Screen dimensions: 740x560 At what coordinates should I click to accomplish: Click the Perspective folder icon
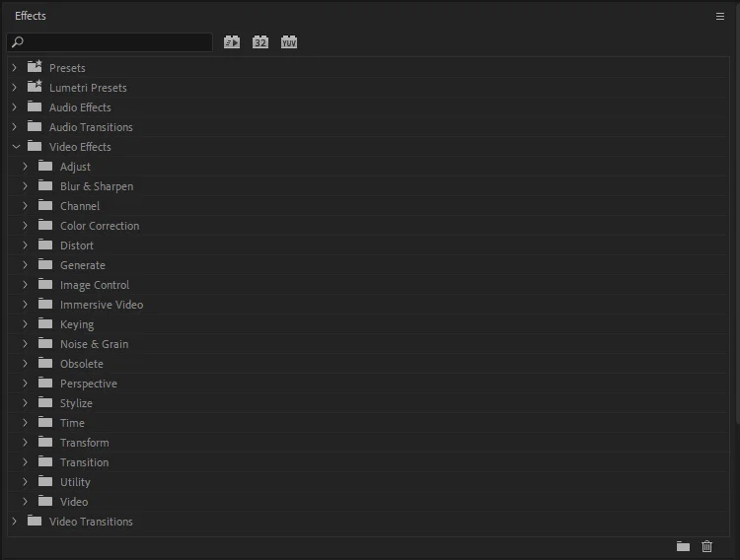click(45, 383)
